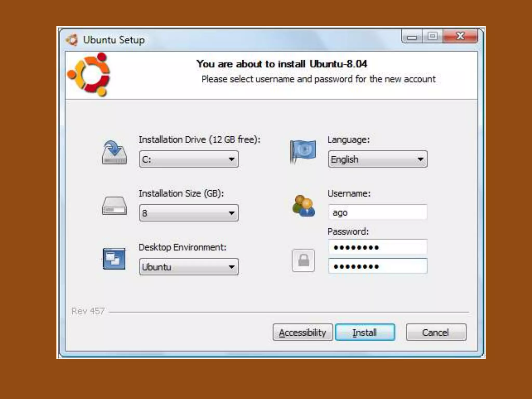Click the password confirmation field
The image size is (532, 399).
tap(377, 266)
